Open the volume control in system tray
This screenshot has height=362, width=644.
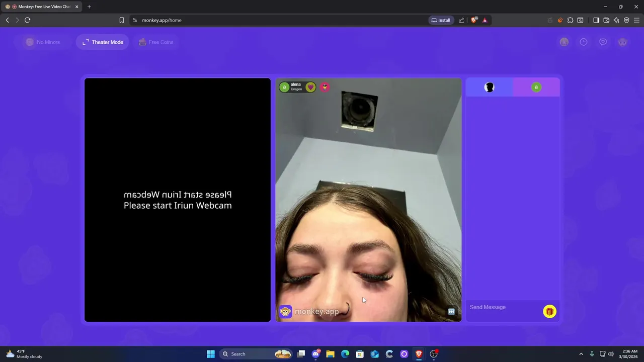(x=611, y=354)
